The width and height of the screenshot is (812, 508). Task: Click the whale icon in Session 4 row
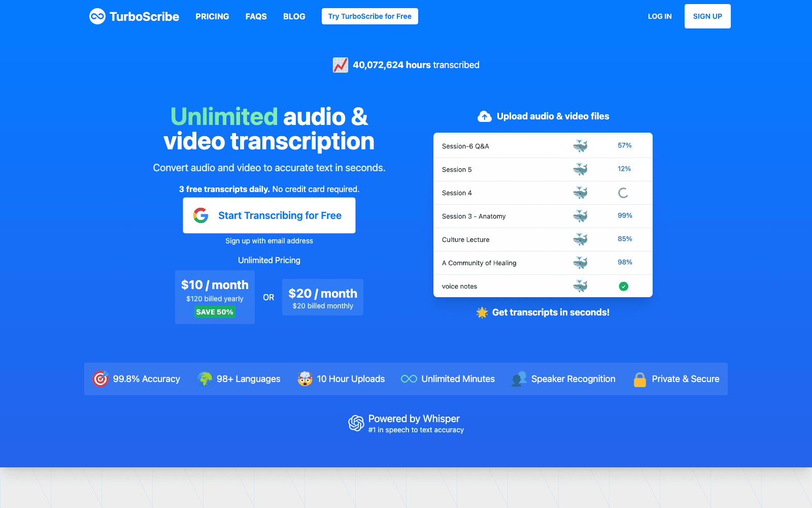click(x=580, y=193)
